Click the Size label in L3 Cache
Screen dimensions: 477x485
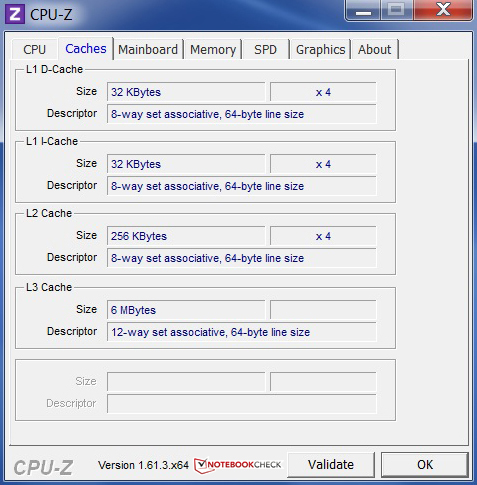coord(86,309)
